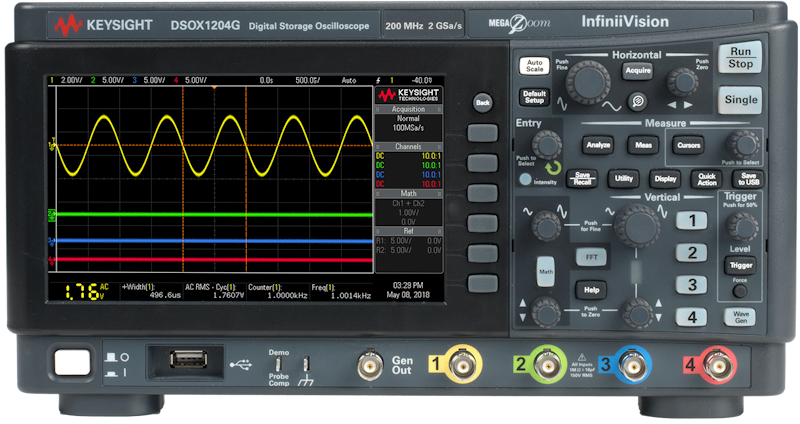Push the Cursors knob in Measure section

click(743, 145)
